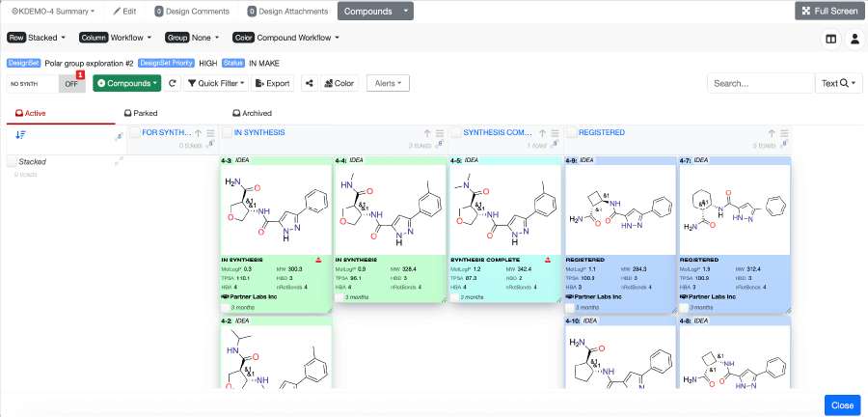This screenshot has height=417, width=868.
Task: Select the Compounds tab
Action: (368, 11)
